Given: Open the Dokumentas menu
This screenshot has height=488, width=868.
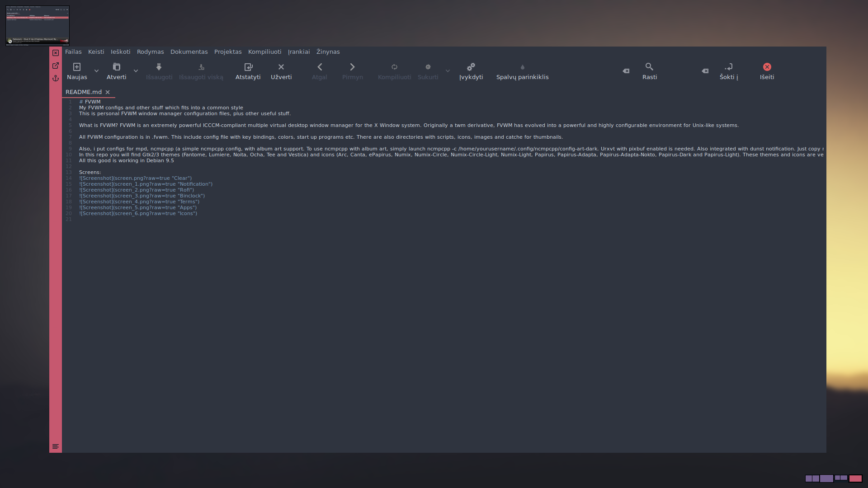Looking at the screenshot, I should pos(189,52).
